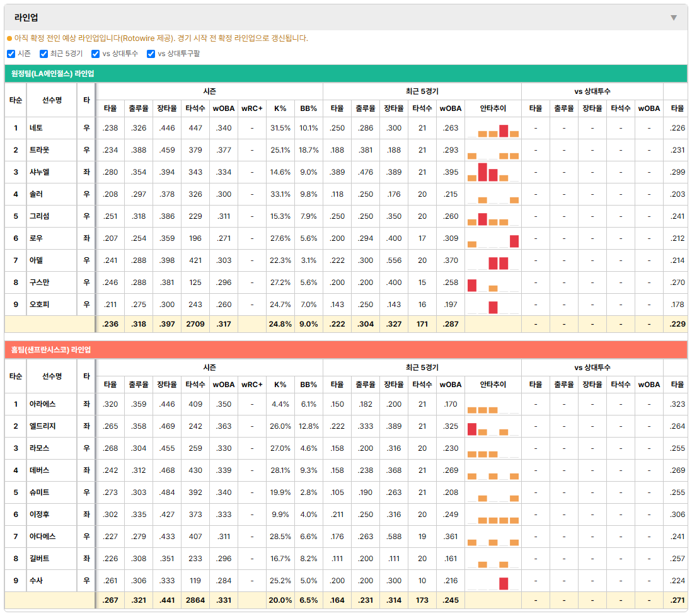
Task: Click K% column header in home table
Action: (280, 385)
